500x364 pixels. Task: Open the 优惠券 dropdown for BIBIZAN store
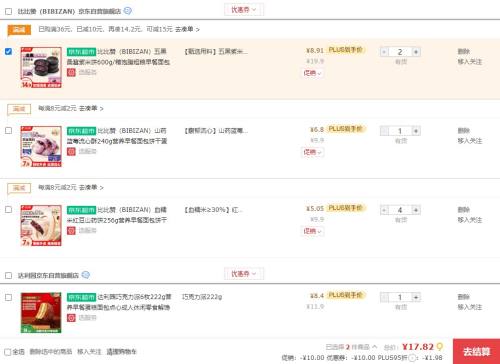(244, 10)
